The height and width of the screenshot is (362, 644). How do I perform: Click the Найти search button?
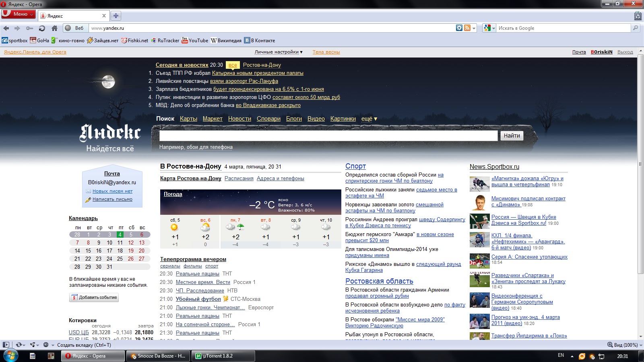[x=512, y=136]
